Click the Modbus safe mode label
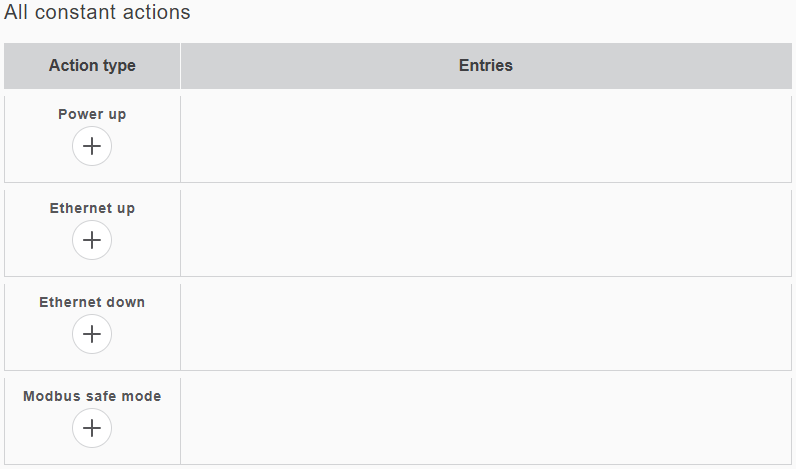Image resolution: width=796 pixels, height=469 pixels. pyautogui.click(x=92, y=396)
